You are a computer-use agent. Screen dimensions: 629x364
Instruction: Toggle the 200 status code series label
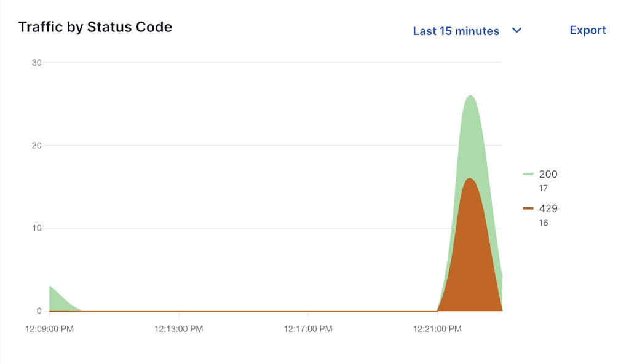[x=548, y=175]
